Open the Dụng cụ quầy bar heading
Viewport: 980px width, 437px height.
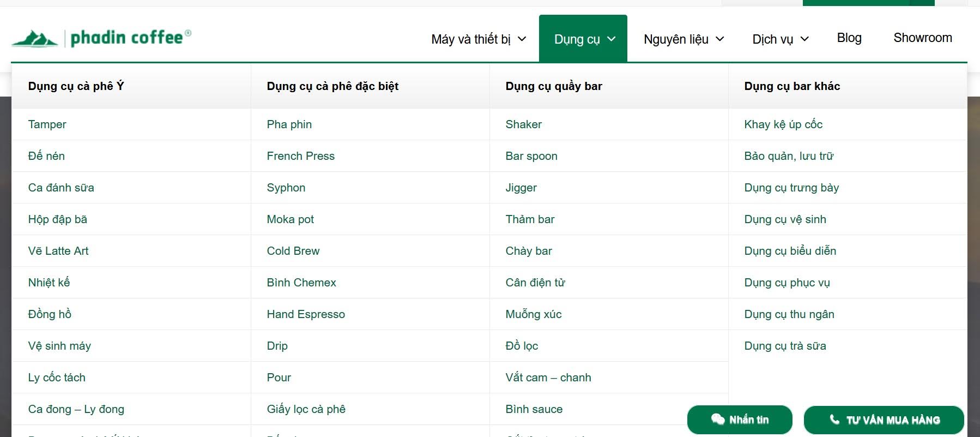click(x=554, y=86)
